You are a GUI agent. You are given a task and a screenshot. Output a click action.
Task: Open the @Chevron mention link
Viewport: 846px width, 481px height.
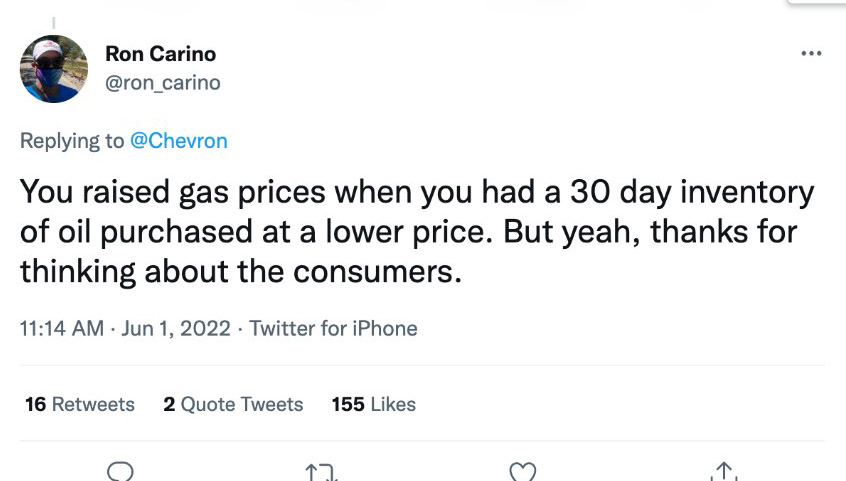(x=179, y=141)
